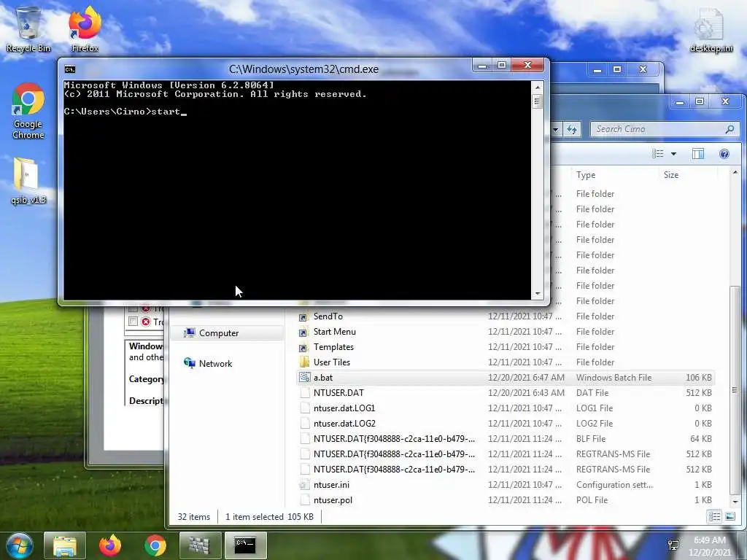
Task: Click the Explorer file list scroll up arrow
Action: (x=735, y=173)
